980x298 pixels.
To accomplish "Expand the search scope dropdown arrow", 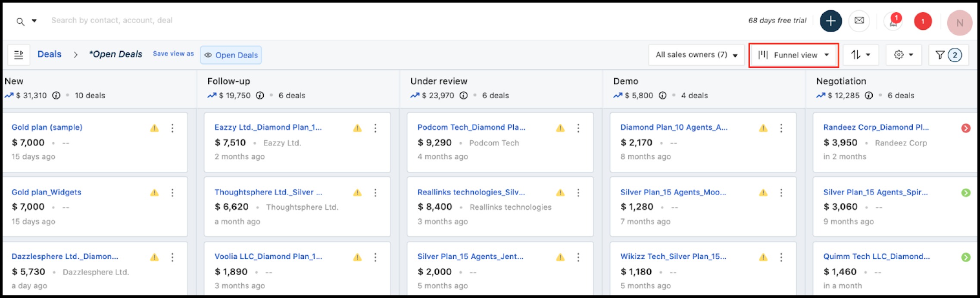I will 34,21.
